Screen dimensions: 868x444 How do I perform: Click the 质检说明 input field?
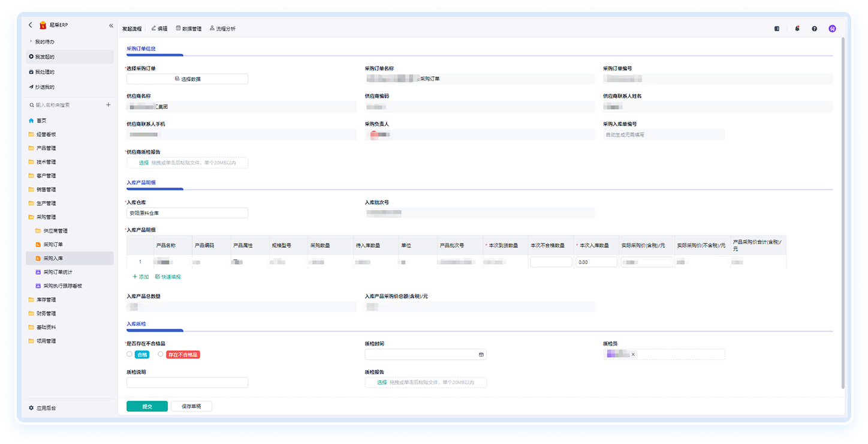click(x=187, y=382)
